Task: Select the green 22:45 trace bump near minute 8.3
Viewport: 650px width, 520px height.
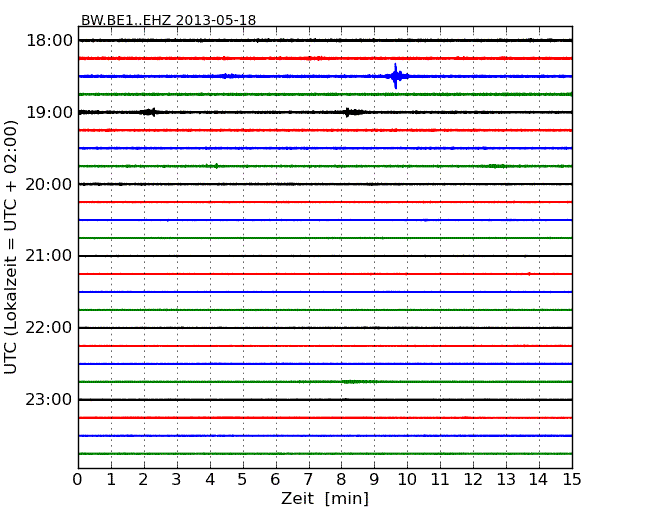Action: click(x=353, y=381)
